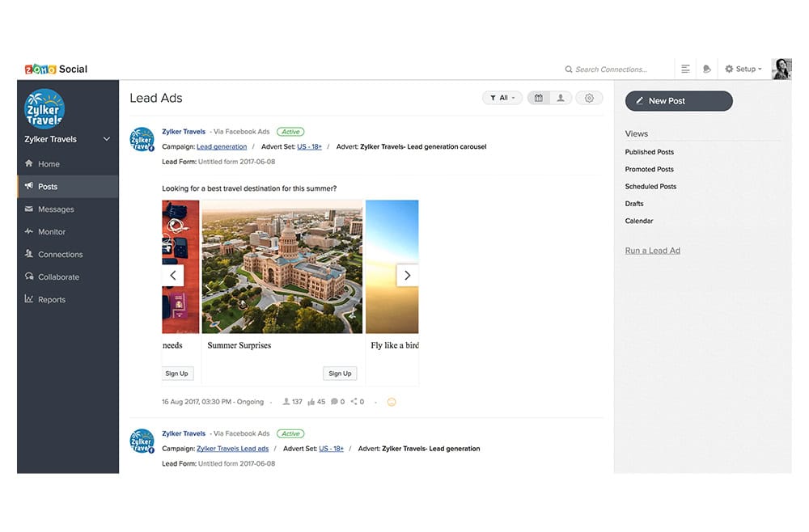Click the Run a Lead Ad link
This screenshot has width=809, height=532.
pos(652,251)
